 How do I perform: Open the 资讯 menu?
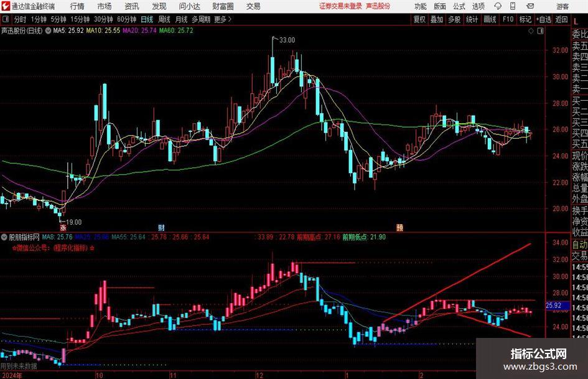click(x=132, y=6)
